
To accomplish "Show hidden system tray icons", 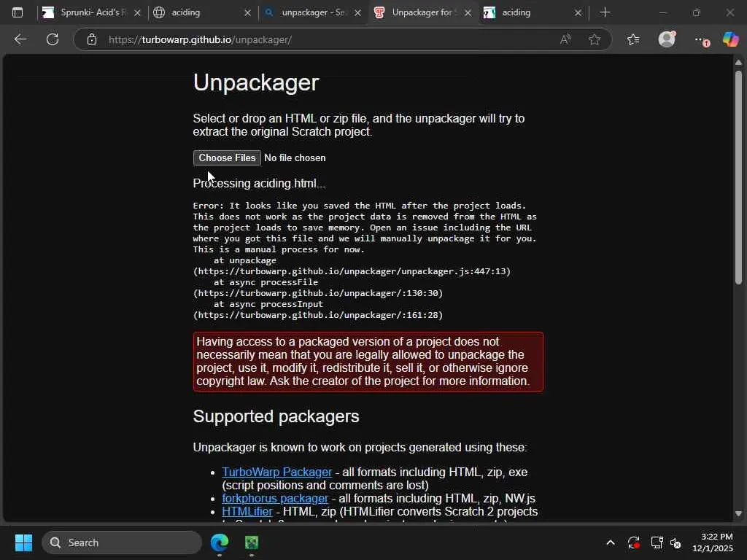I will pyautogui.click(x=611, y=542).
